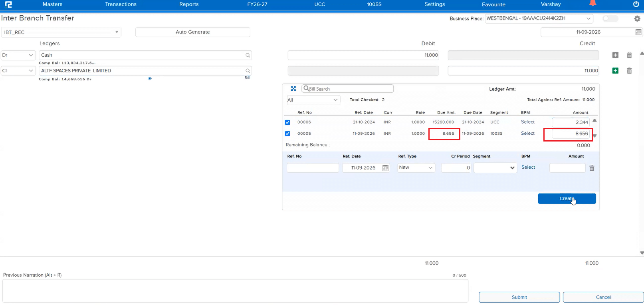Screen dimensions: 644x305
Task: Submit the transfer voucher
Action: coord(519,297)
